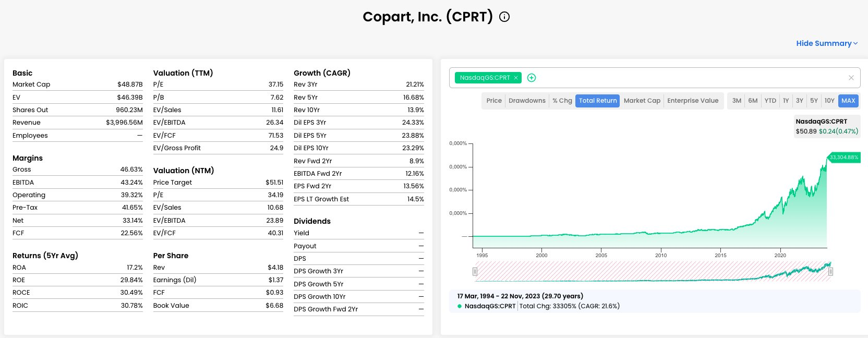Screen dimensions: 868x338
Task: Click the Valuation (NTM) section heading
Action: pos(184,171)
